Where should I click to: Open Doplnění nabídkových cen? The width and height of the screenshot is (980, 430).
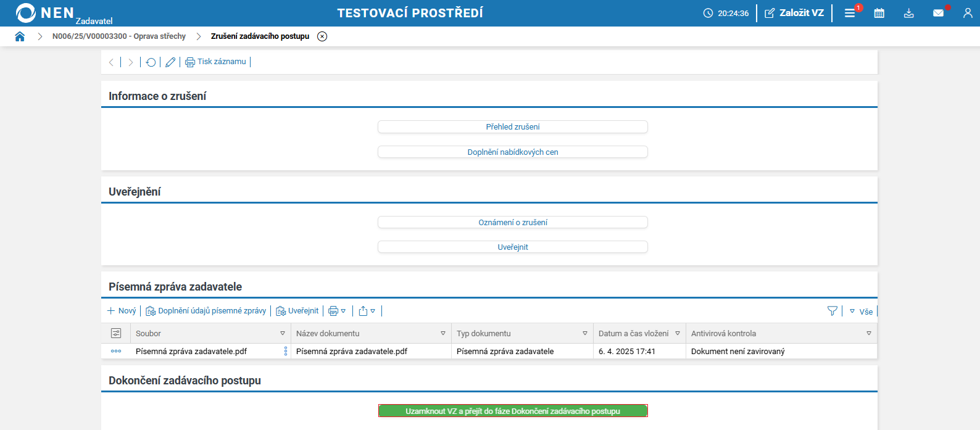click(513, 152)
